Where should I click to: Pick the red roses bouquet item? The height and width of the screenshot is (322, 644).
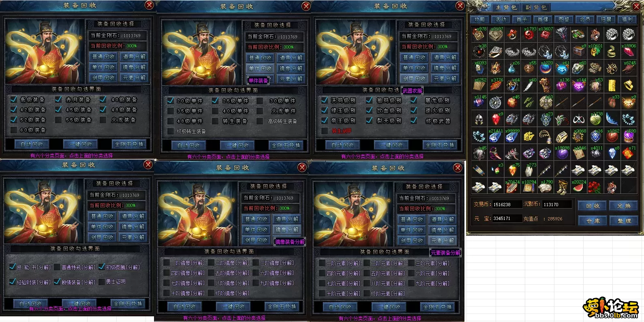(x=595, y=187)
